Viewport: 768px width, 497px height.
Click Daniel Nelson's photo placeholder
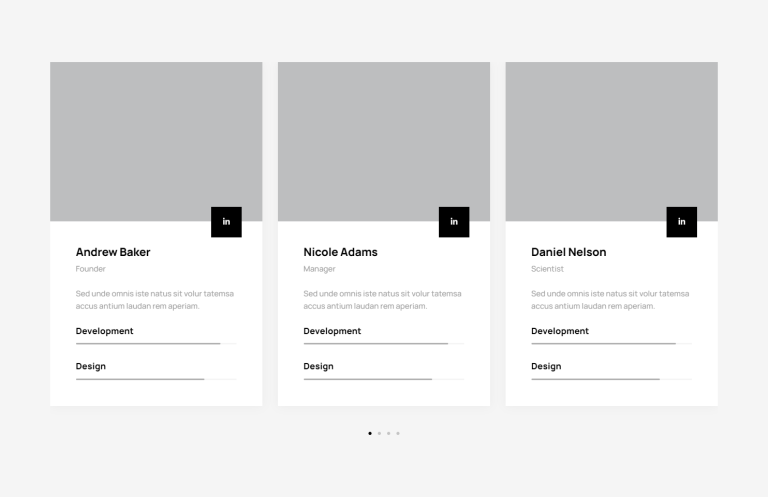[612, 142]
